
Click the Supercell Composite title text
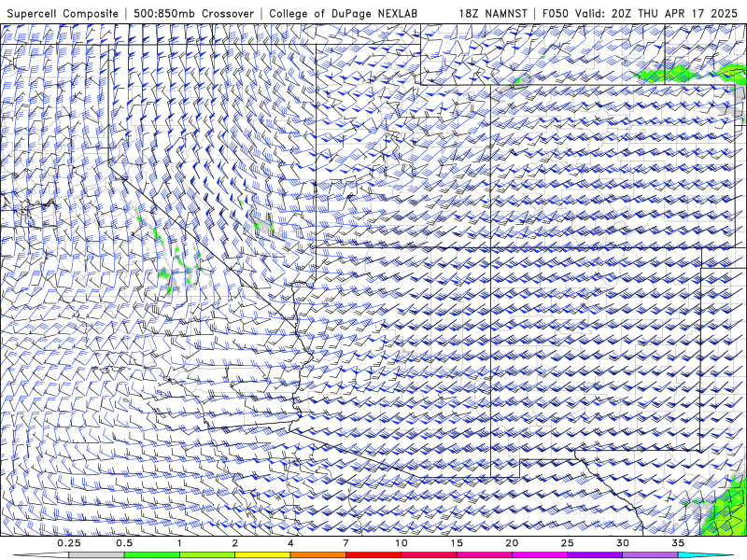[x=63, y=13]
